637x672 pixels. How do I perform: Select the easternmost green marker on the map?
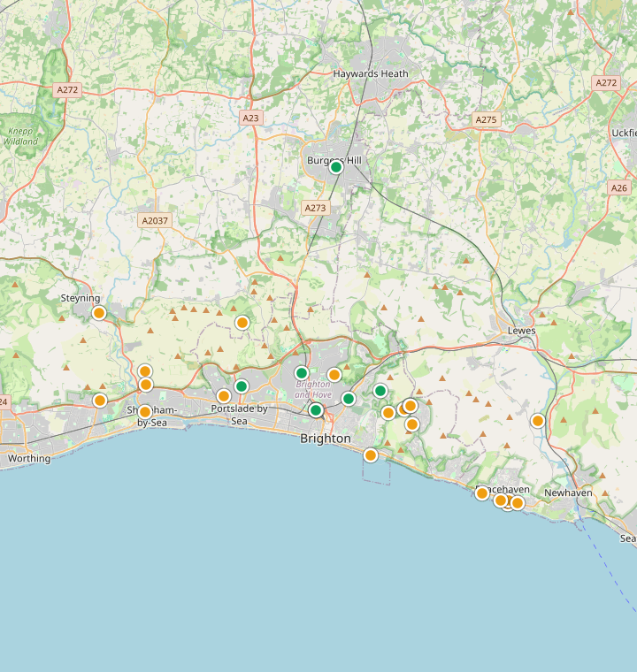click(x=380, y=391)
